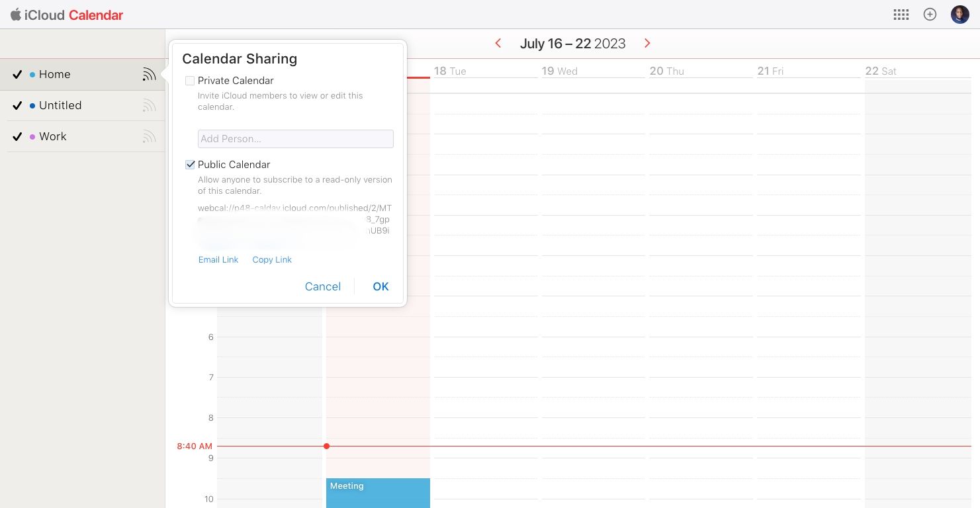Enable the Private Calendar checkbox

click(x=190, y=81)
